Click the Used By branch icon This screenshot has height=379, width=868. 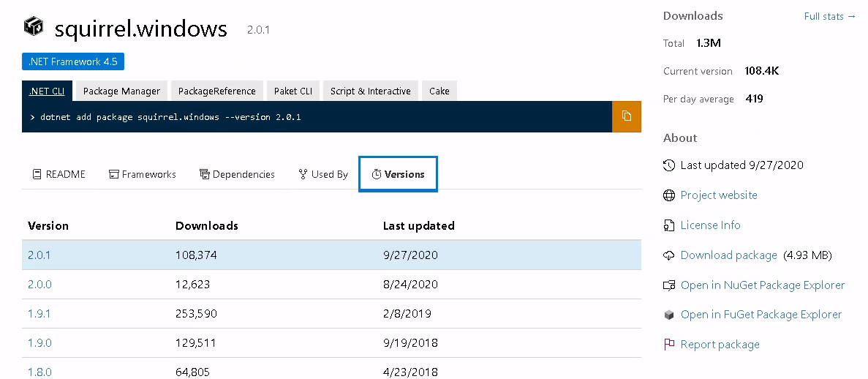[303, 175]
